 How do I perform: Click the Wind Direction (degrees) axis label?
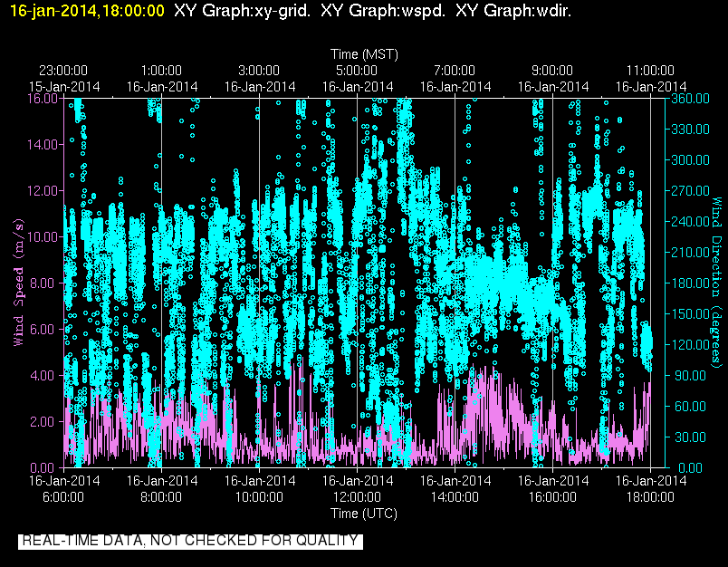pos(716,283)
